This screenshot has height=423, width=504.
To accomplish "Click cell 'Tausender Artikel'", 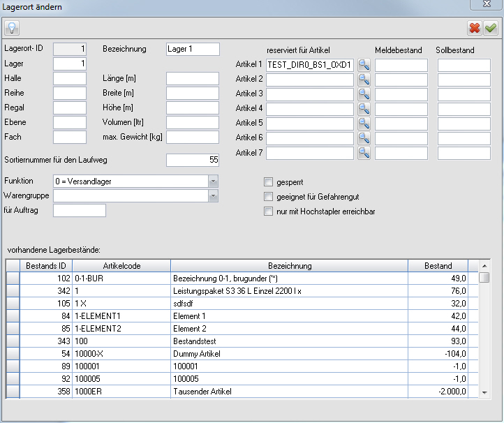I will coord(289,392).
